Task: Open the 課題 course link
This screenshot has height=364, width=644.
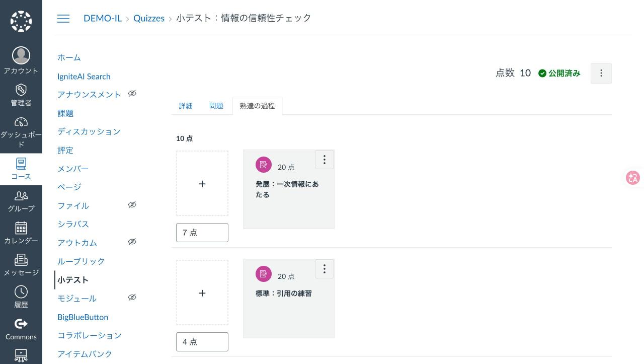Action: click(65, 113)
